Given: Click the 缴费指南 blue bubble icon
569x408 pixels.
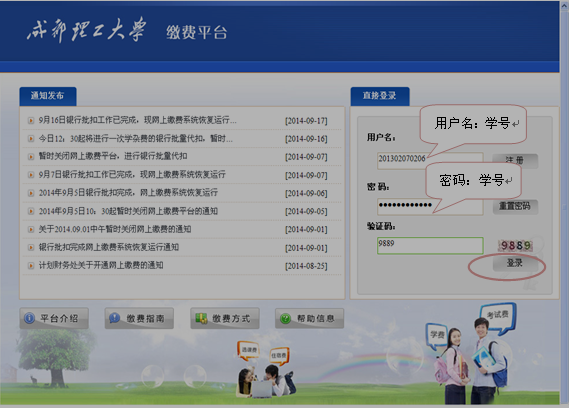Looking at the screenshot, I should [x=114, y=318].
